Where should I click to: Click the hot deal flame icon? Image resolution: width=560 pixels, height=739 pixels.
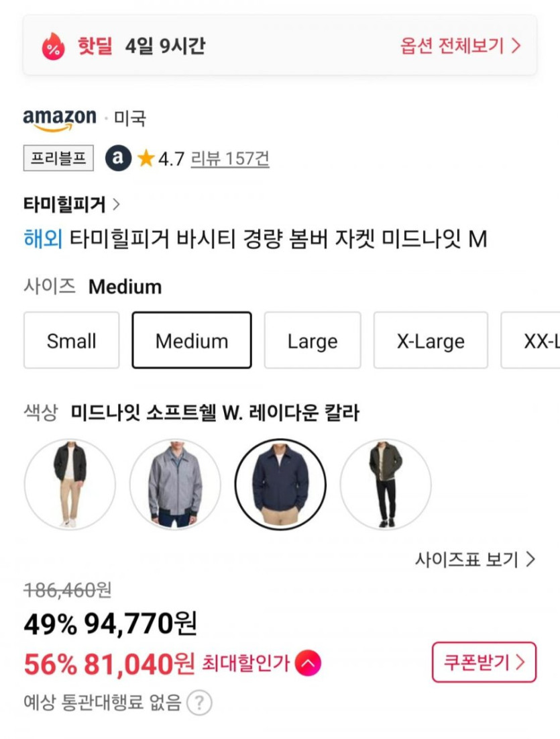(53, 47)
